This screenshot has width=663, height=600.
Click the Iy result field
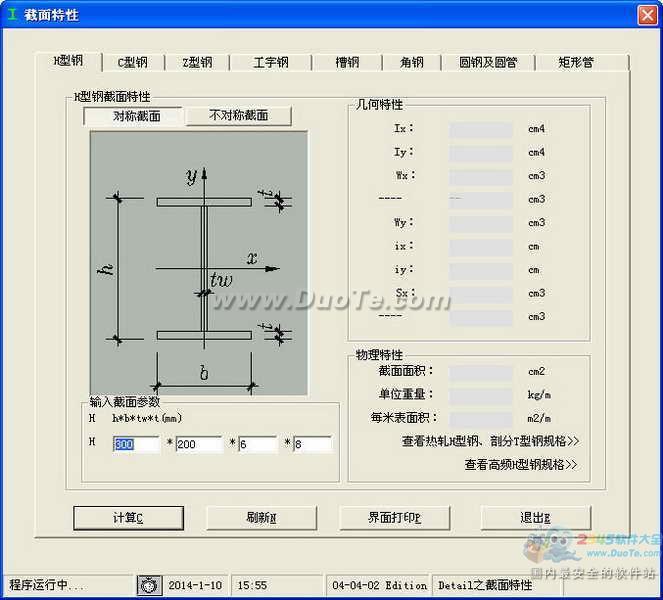pos(481,153)
